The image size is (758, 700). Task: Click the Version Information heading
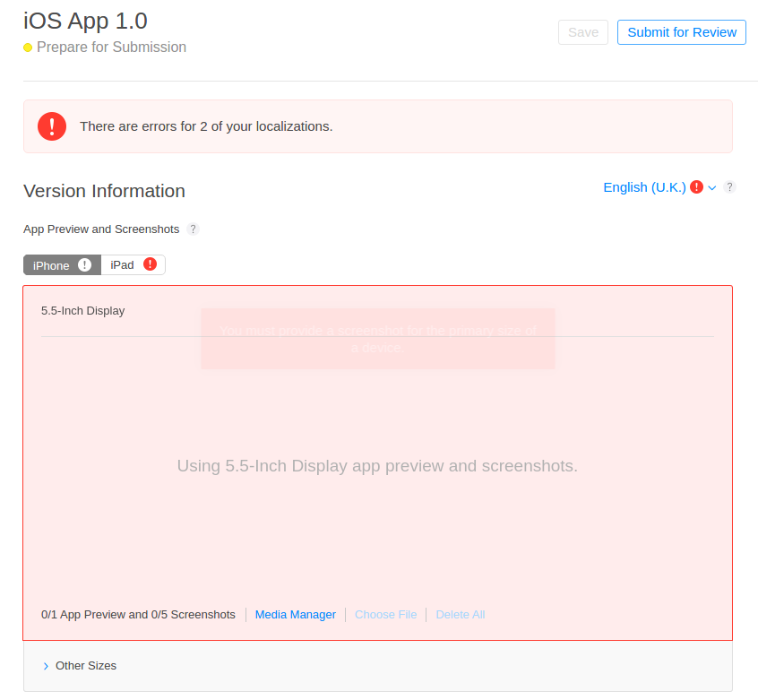tap(105, 191)
